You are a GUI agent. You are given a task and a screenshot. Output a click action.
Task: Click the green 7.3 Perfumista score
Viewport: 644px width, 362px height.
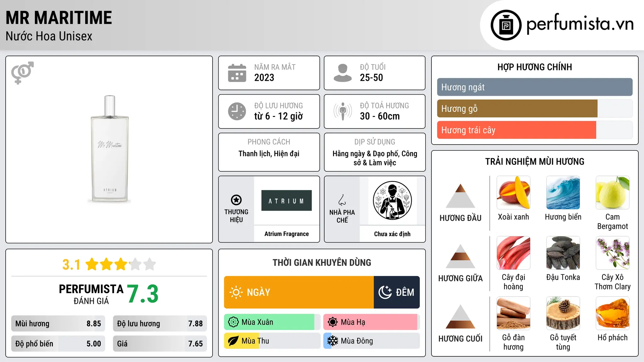coord(143,294)
